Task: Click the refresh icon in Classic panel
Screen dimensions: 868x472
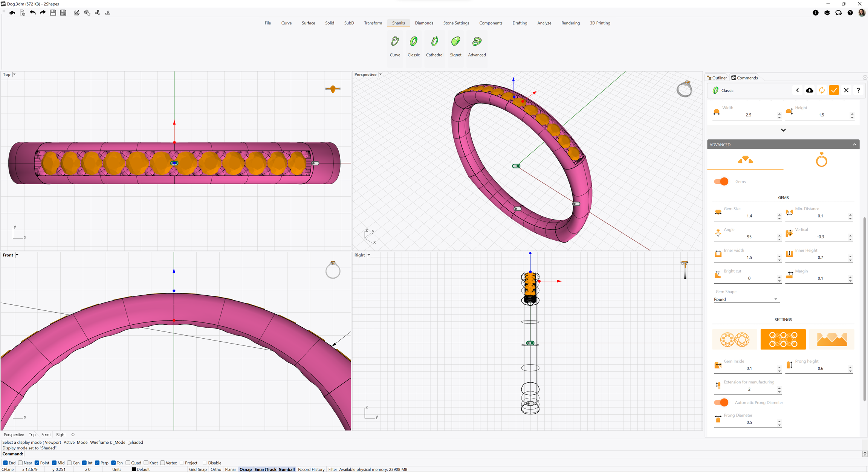Action: 822,90
